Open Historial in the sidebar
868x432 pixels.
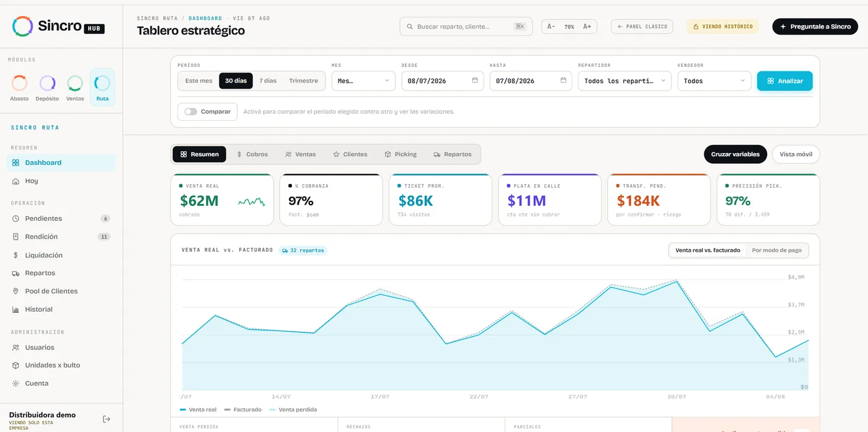[x=61, y=309]
